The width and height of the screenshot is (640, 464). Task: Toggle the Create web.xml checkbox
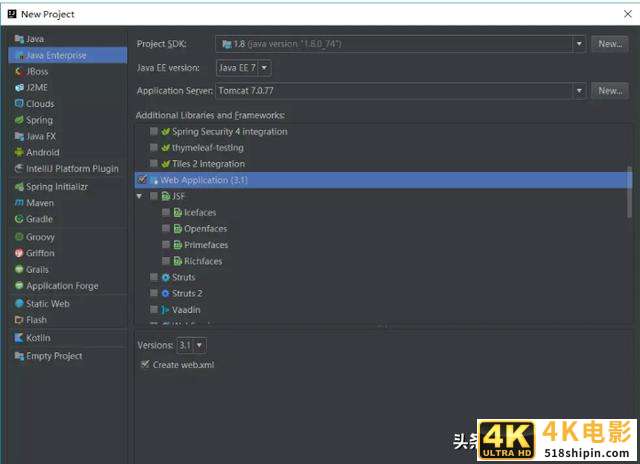[x=145, y=364]
